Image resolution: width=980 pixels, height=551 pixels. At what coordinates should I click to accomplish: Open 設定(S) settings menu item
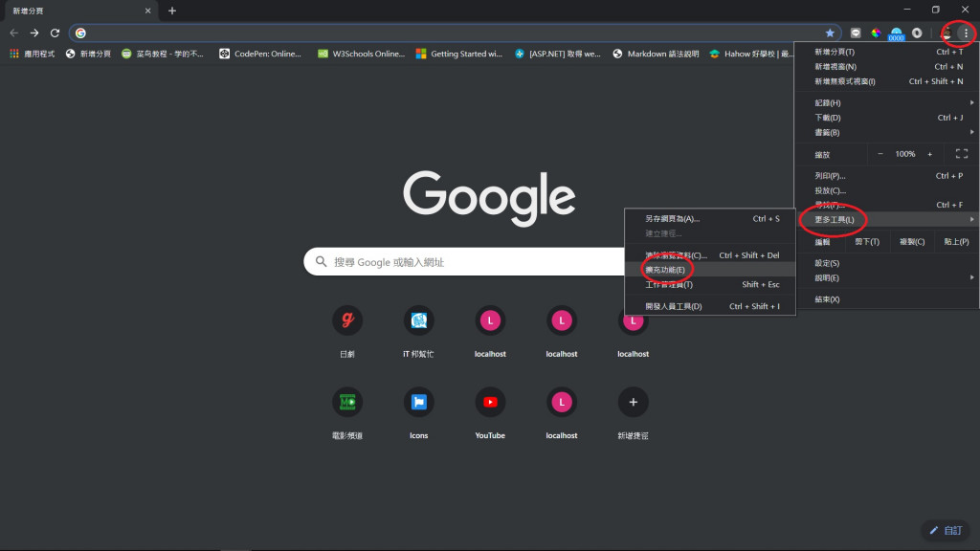887,263
